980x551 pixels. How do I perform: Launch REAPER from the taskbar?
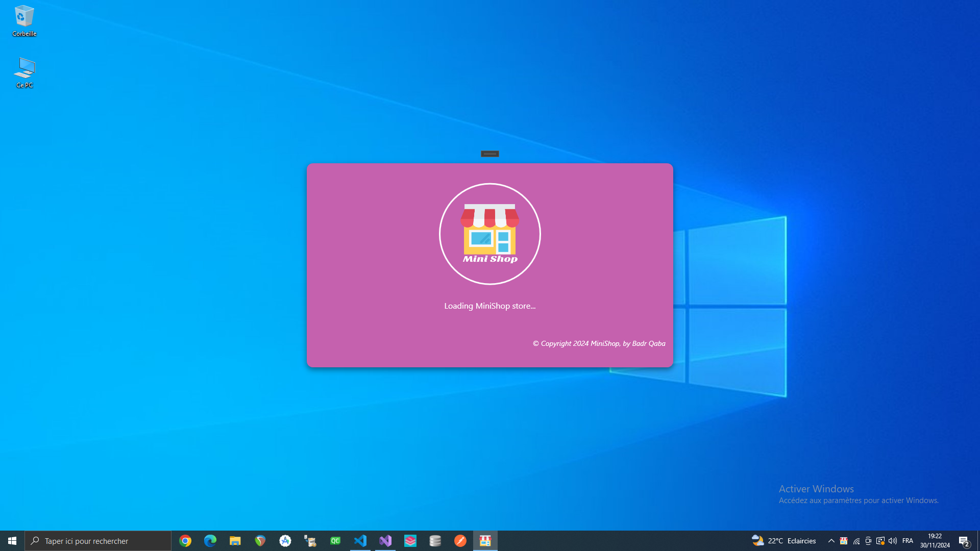[260, 540]
